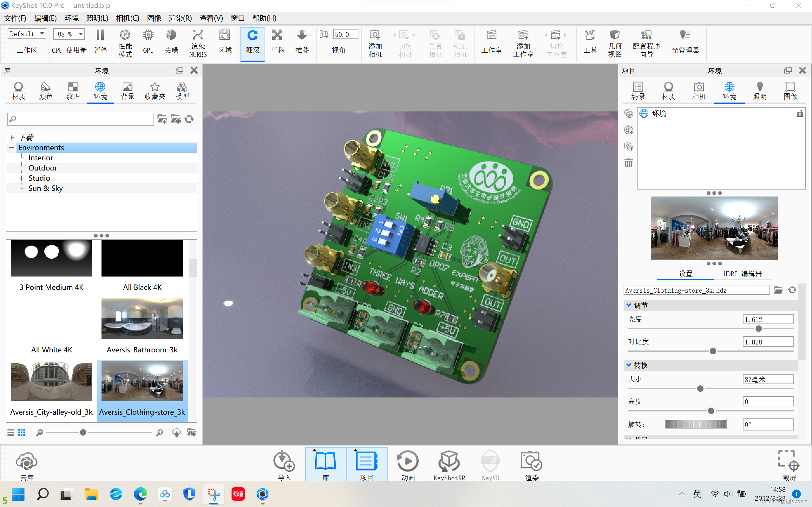
Task: Select the 平移 pan camera tool
Action: click(x=277, y=42)
